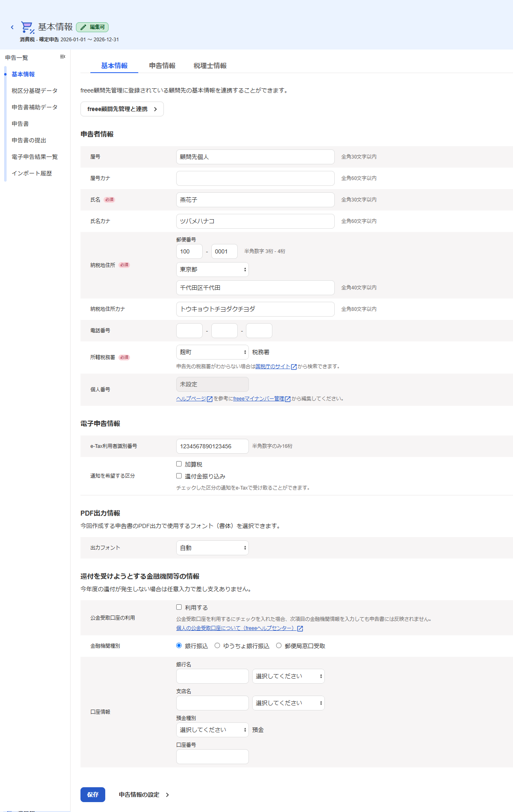
Task: Open the ヘルプページ link
Action: click(x=191, y=399)
